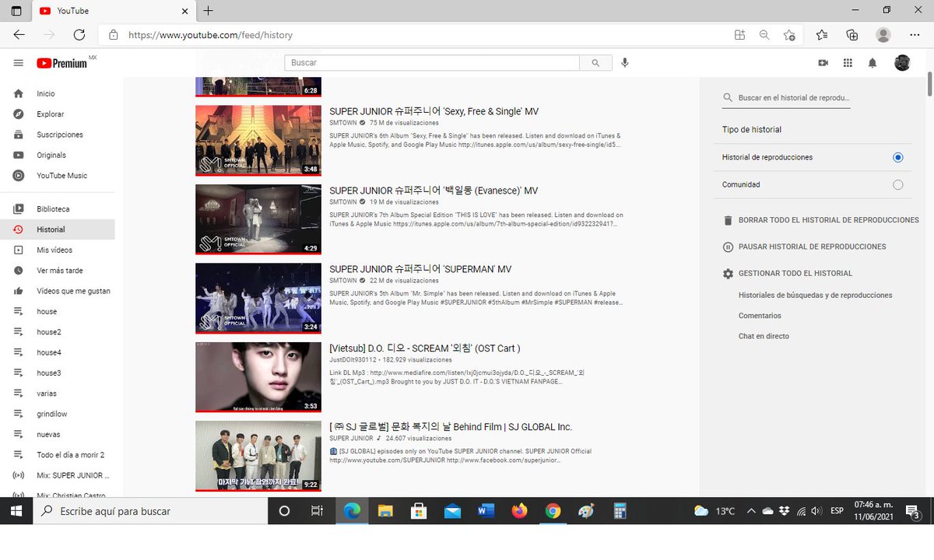Open the D.O. SCREAM video thumbnail
The height and width of the screenshot is (560, 934).
click(x=258, y=377)
